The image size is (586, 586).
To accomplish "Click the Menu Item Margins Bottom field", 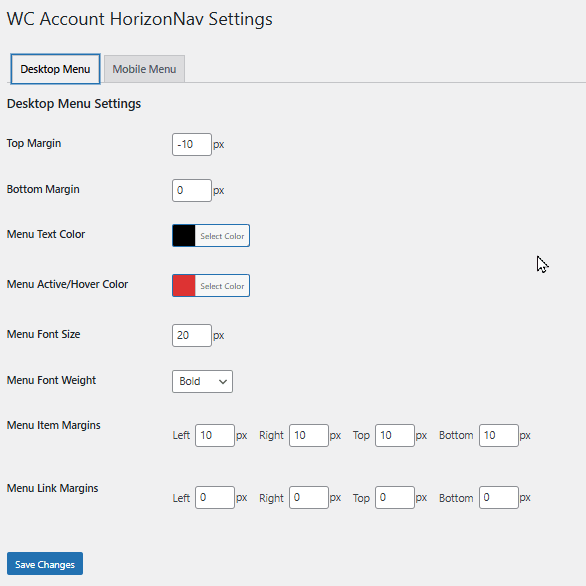I will [x=499, y=435].
